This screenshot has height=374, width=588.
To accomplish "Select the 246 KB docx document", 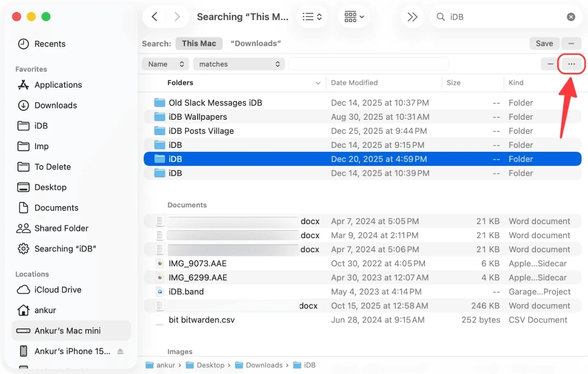I will point(362,306).
